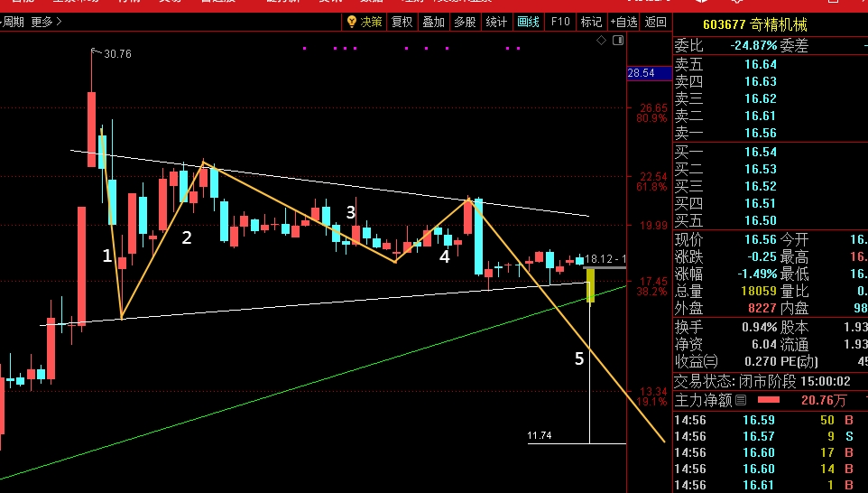868x493 pixels.
Task: Click the 19.99 axis price label
Action: 654,226
